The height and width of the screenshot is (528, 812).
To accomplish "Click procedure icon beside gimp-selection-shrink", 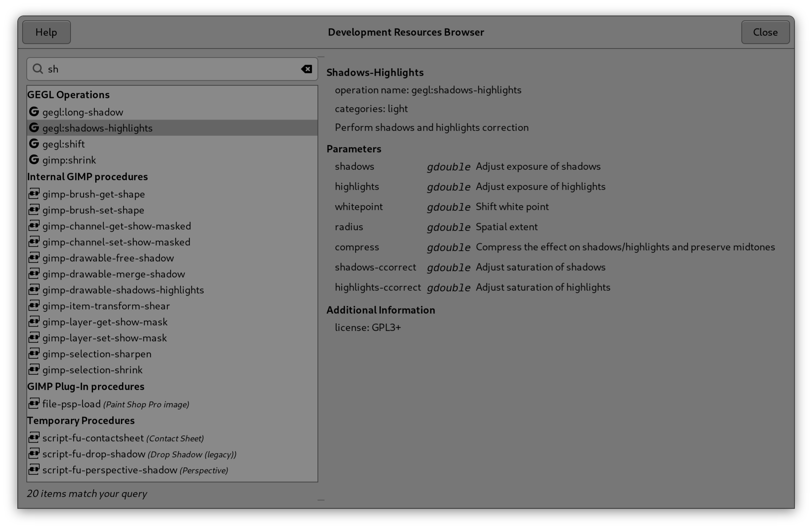I will click(x=34, y=370).
